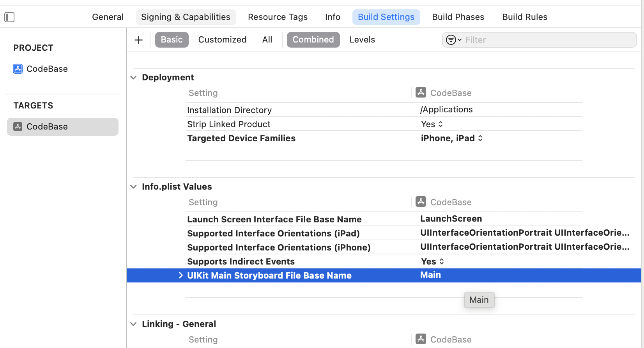Open the filter options icon
This screenshot has height=348, width=644.
tap(454, 40)
